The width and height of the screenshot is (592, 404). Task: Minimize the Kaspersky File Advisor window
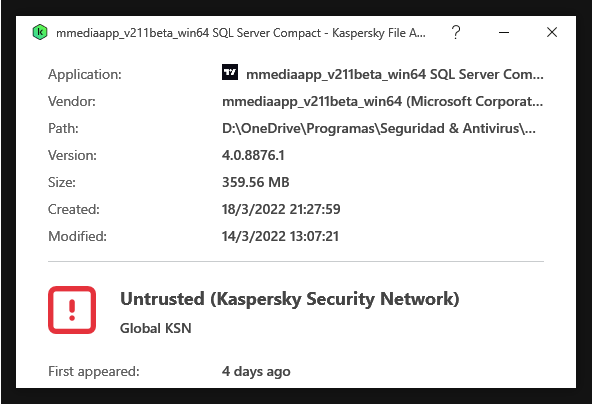pyautogui.click(x=504, y=32)
